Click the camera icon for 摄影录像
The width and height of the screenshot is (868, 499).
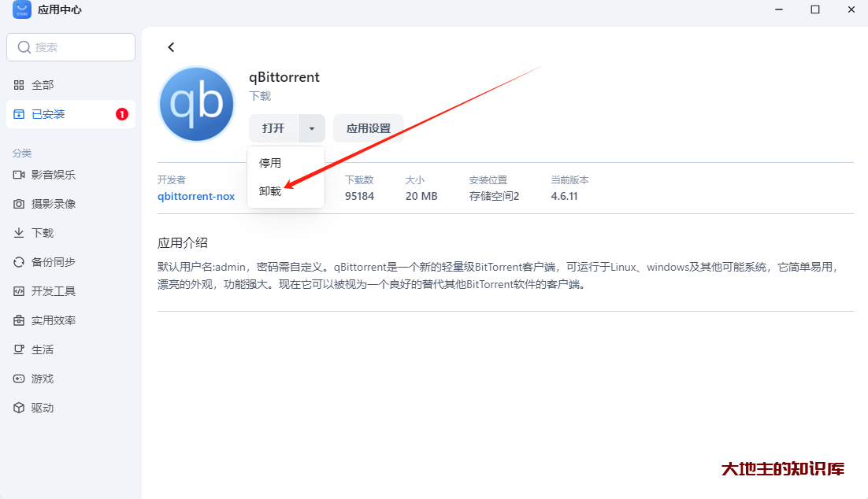pyautogui.click(x=19, y=204)
